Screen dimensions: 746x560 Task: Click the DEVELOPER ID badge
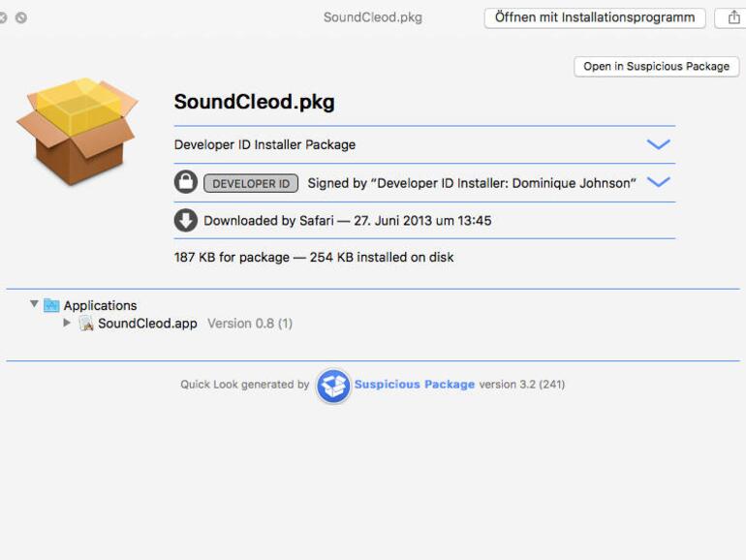coord(250,183)
